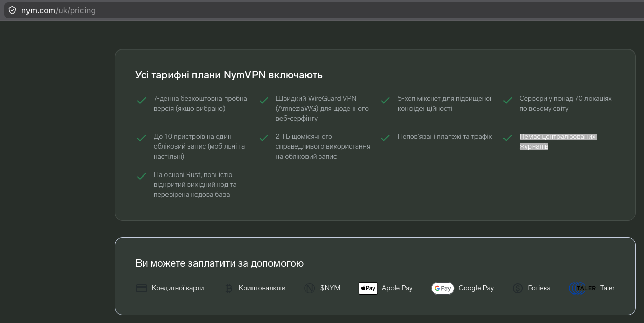Click checkmark beside До 10 пристроїв
This screenshot has width=644, height=323.
(x=142, y=138)
